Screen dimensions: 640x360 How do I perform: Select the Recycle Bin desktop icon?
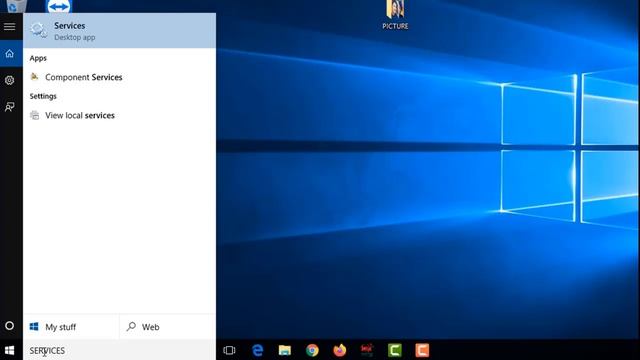tap(16, 6)
